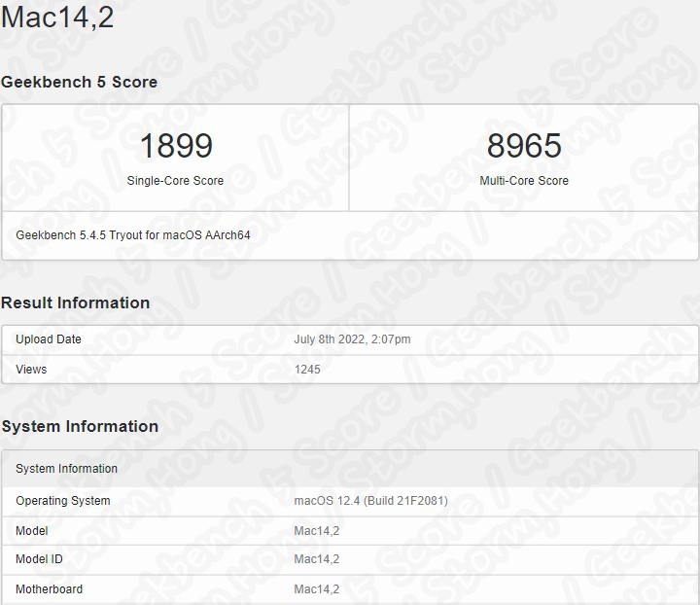Click the single-core score value 1899
Screen dimensions: 700x605
click(176, 146)
